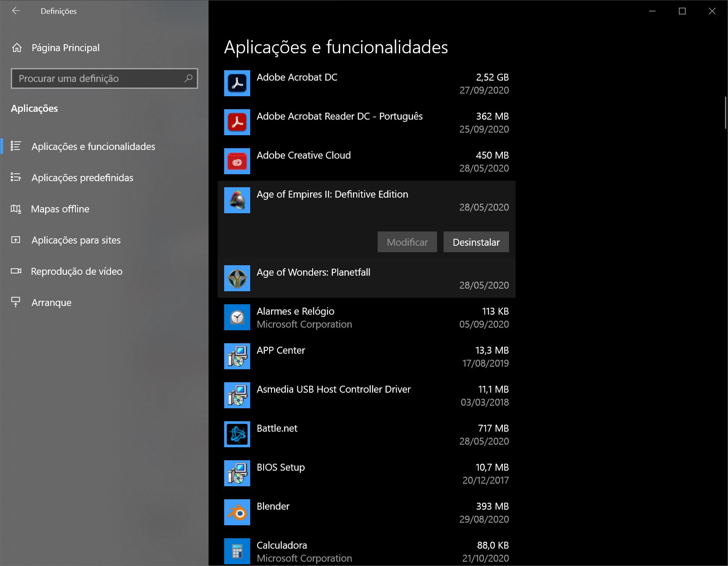
Task: Select Battle.net entry name
Action: (277, 428)
